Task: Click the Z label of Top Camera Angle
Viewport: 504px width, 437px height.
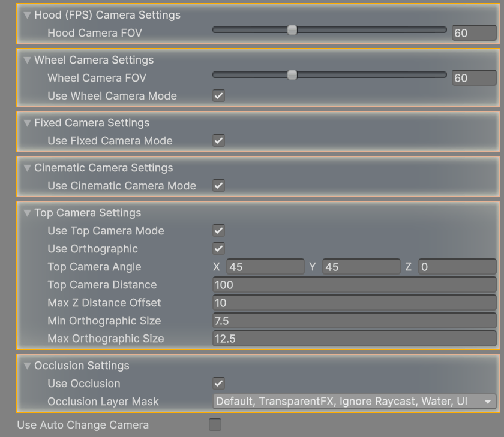Action: [408, 267]
